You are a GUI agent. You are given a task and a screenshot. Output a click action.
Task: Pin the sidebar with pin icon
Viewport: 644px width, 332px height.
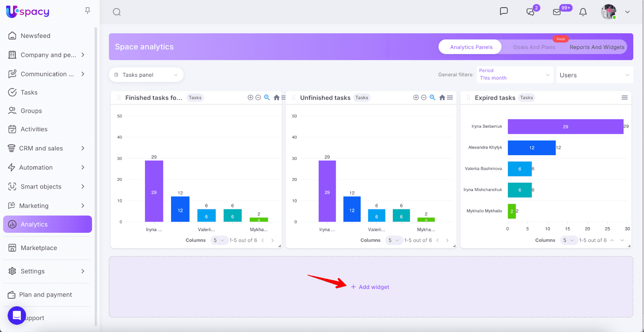[x=87, y=11]
